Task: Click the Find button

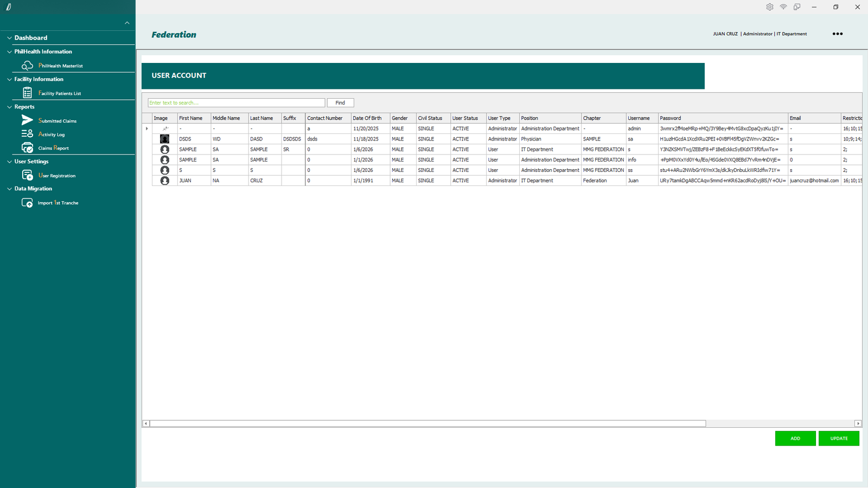Action: pyautogui.click(x=340, y=102)
